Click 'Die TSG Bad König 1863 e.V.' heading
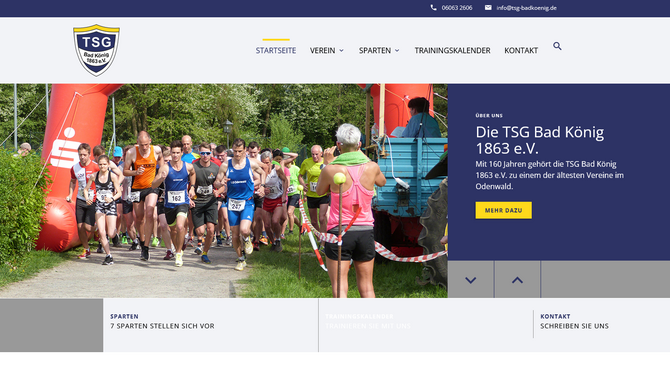Viewport: 670px width, 375px height. pos(540,140)
